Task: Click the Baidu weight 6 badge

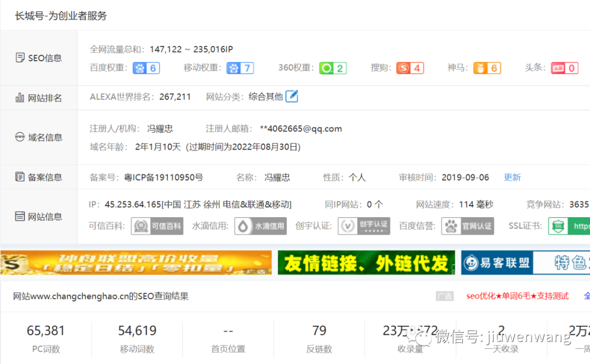Action: click(146, 68)
